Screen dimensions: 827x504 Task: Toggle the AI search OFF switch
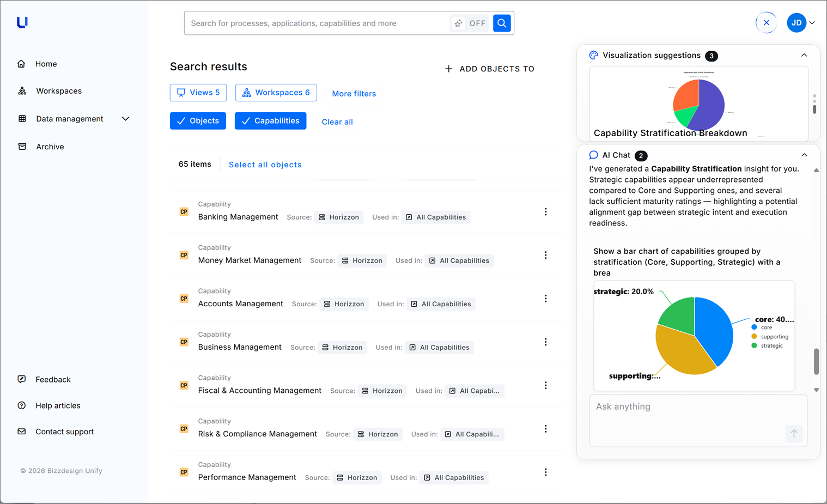470,23
